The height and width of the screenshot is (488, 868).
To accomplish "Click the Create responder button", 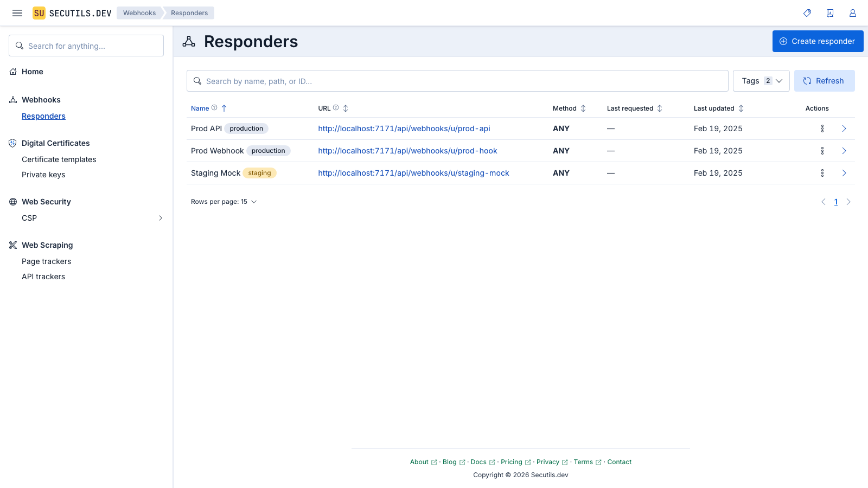I will point(818,41).
